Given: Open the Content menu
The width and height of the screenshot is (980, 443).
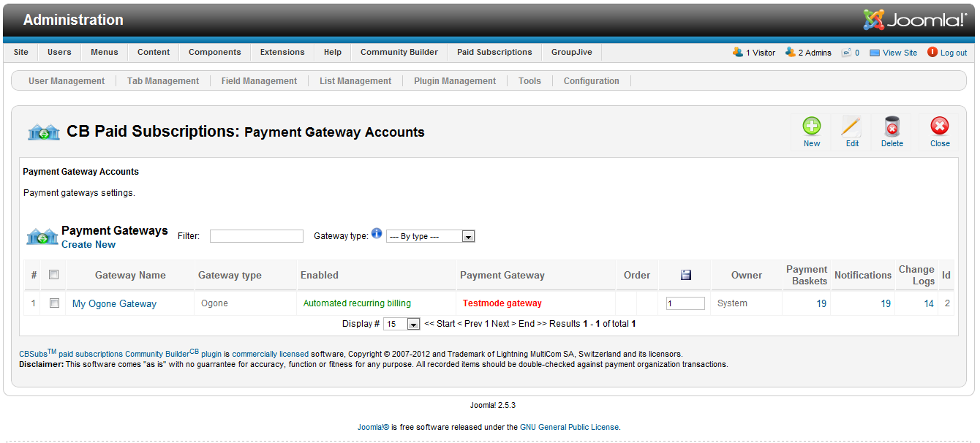Looking at the screenshot, I should 154,52.
